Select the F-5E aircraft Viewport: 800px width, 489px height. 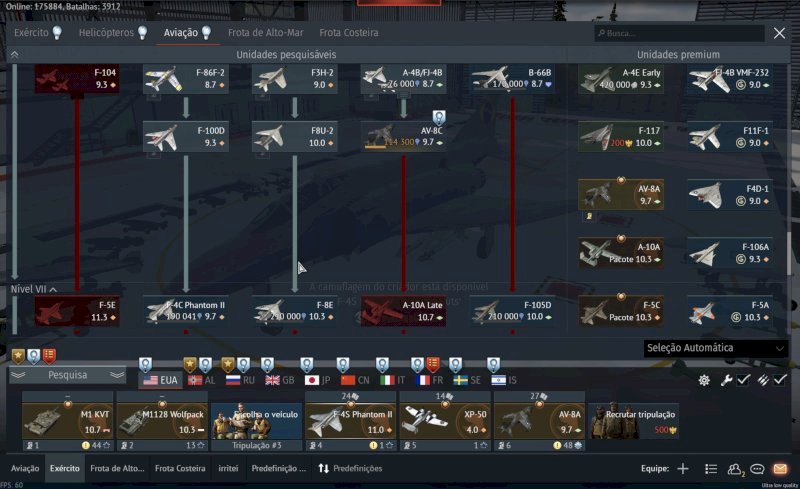[x=77, y=311]
